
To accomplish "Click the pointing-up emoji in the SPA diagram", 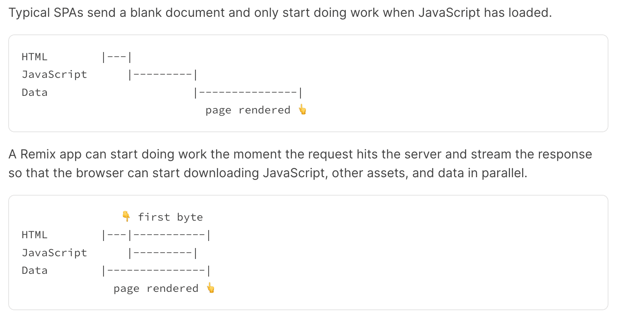I will [x=302, y=110].
